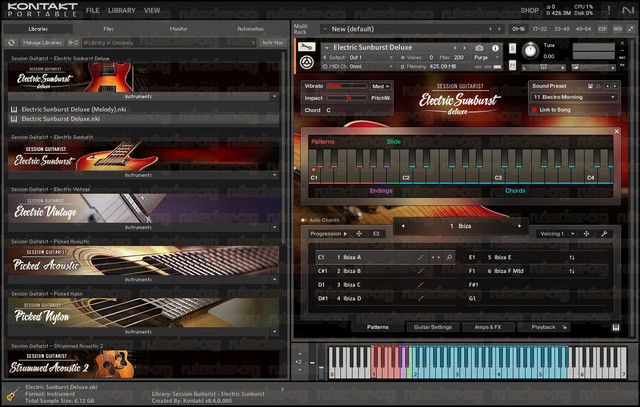Click up-down arrows icon in Ibiza E row
Image resolution: width=640 pixels, height=407 pixels.
coord(572,258)
